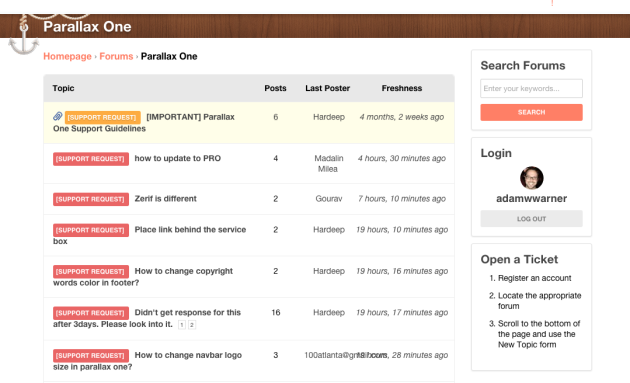The width and height of the screenshot is (630, 383).
Task: Click the LOG OUT button
Action: (531, 219)
